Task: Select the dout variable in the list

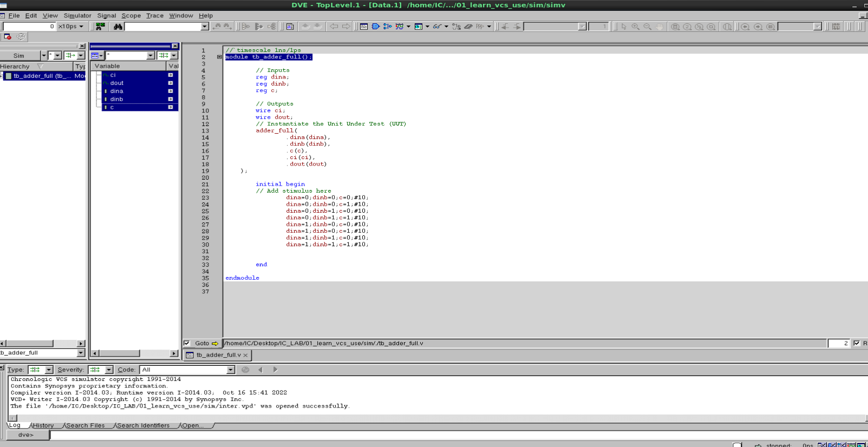Action: [x=117, y=83]
